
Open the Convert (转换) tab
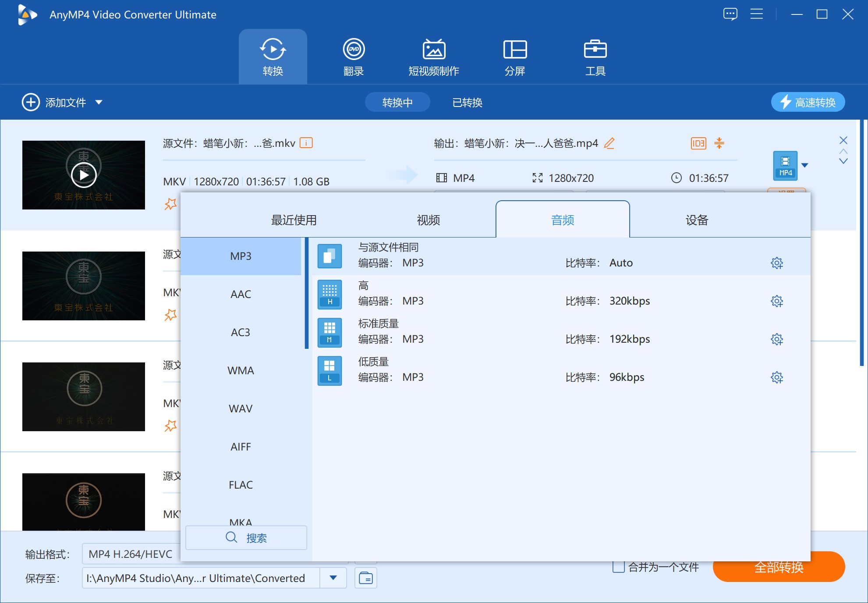point(273,57)
